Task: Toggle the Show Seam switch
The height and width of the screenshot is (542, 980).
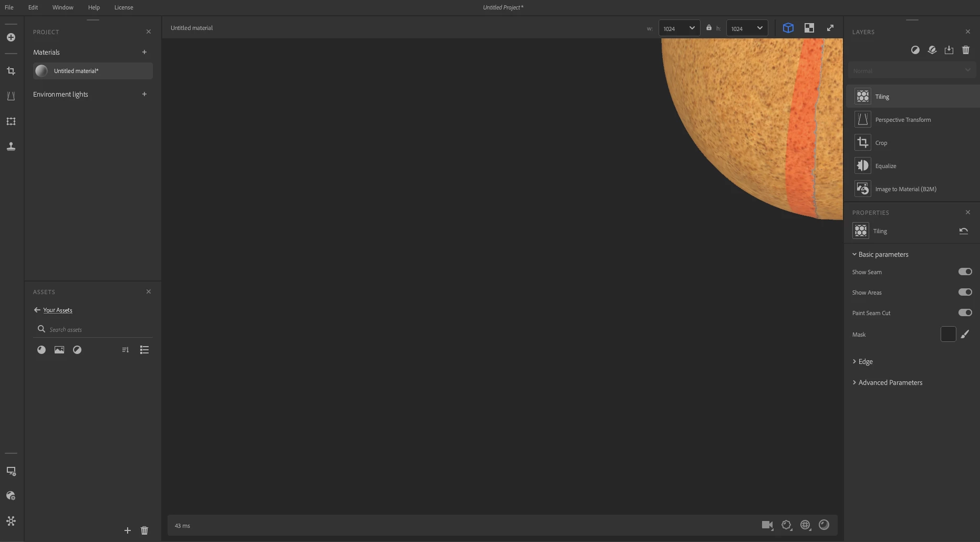Action: click(x=965, y=272)
